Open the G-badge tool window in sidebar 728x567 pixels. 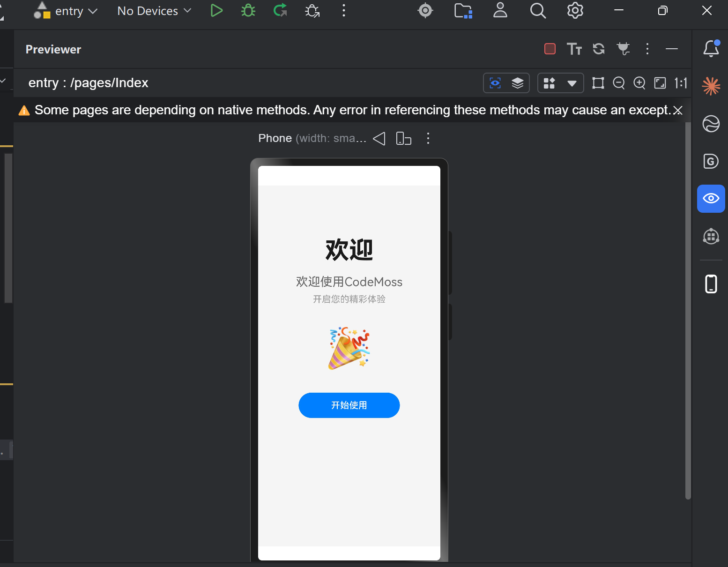(711, 161)
